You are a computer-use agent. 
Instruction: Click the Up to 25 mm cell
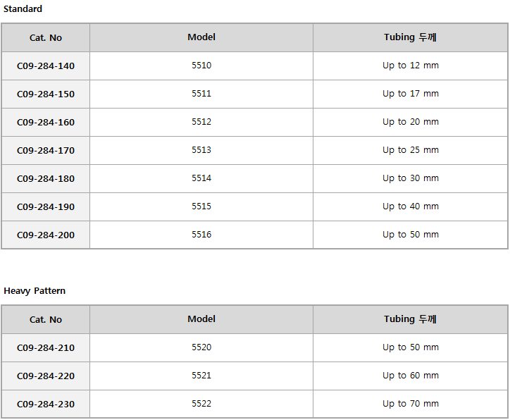[411, 150]
